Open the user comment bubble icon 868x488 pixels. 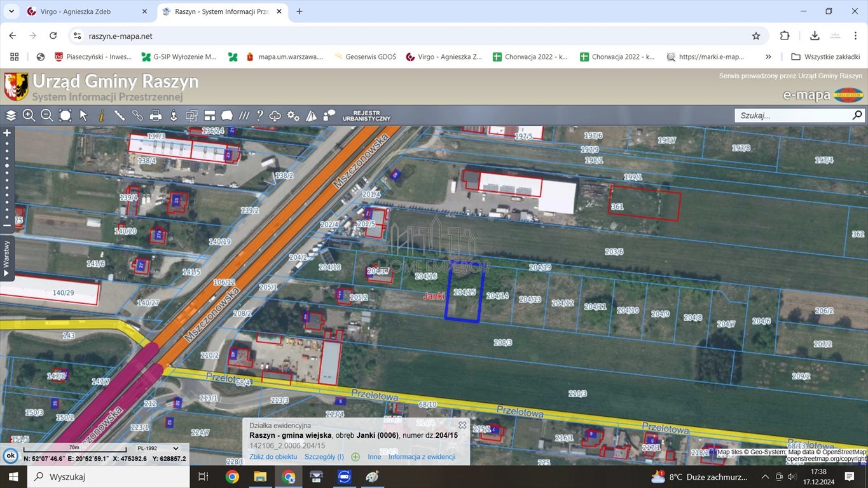click(329, 115)
